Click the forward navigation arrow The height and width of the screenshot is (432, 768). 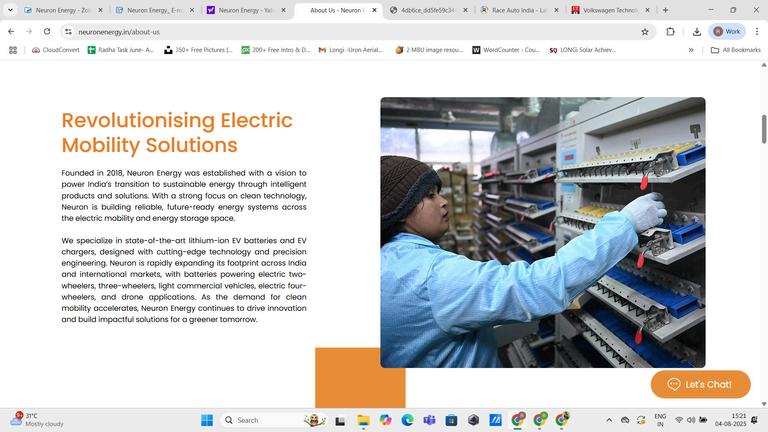pyautogui.click(x=29, y=31)
